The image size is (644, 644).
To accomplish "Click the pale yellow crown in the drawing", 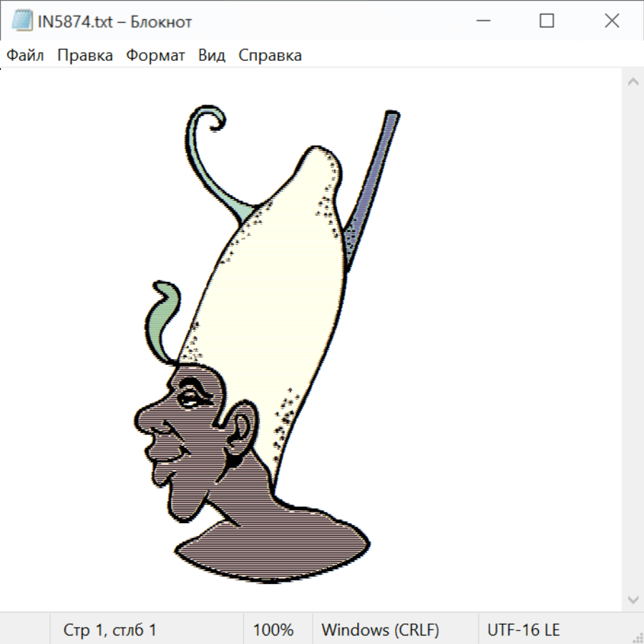I will 279,286.
